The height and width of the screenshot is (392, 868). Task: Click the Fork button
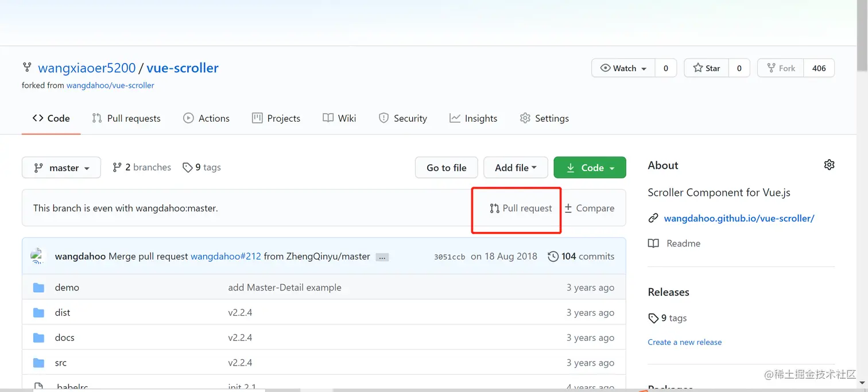coord(781,68)
